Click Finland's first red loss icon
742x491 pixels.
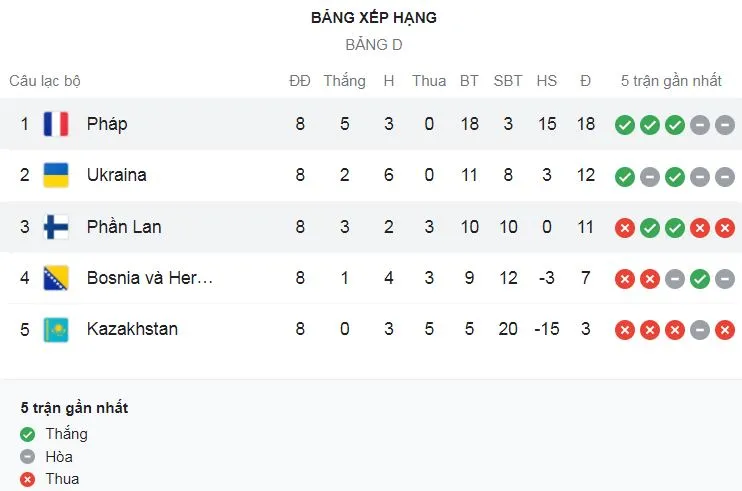point(625,228)
